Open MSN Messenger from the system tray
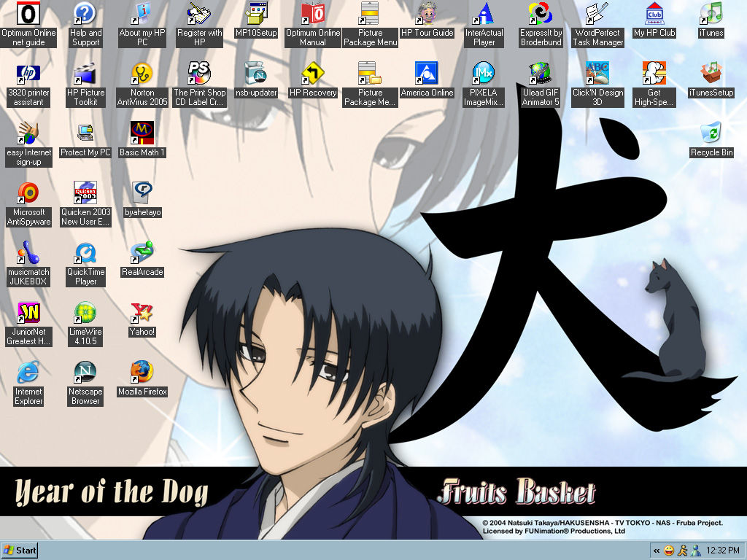 pyautogui.click(x=695, y=550)
